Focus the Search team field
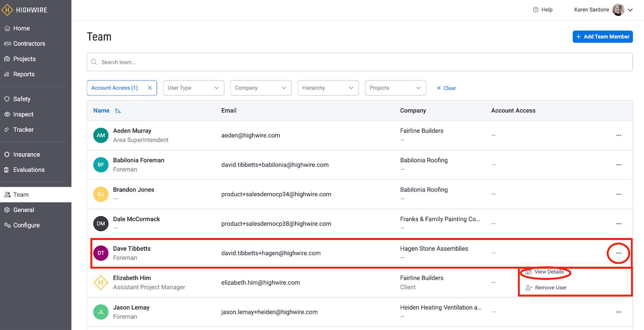The image size is (644, 330). [359, 62]
